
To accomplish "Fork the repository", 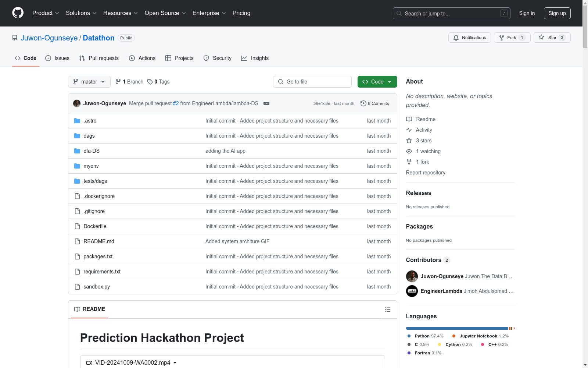I will tap(512, 38).
